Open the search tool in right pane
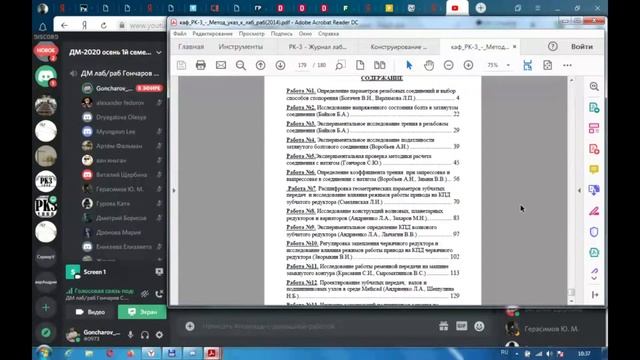This screenshot has width=640, height=360. (594, 87)
